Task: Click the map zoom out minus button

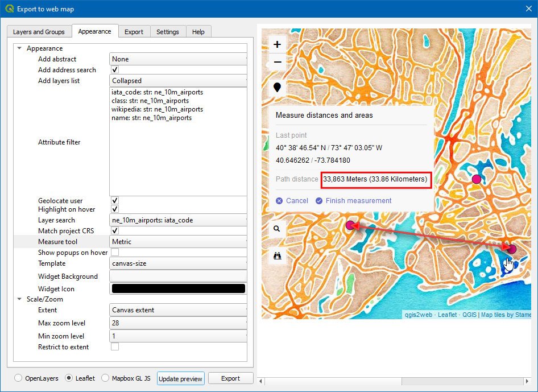Action: tap(277, 62)
